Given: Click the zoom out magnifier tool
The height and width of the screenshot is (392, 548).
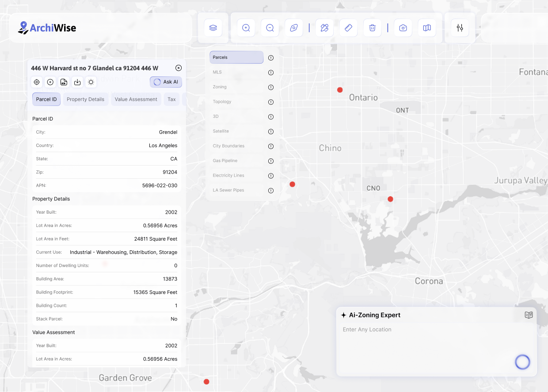Looking at the screenshot, I should point(270,28).
